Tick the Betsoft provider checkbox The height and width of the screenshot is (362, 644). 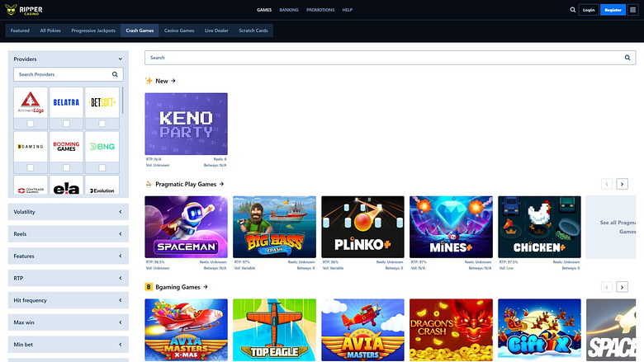click(102, 124)
